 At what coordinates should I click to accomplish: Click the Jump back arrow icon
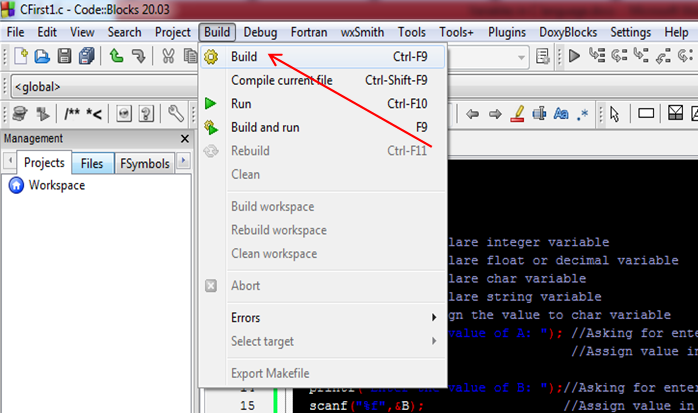(x=472, y=114)
